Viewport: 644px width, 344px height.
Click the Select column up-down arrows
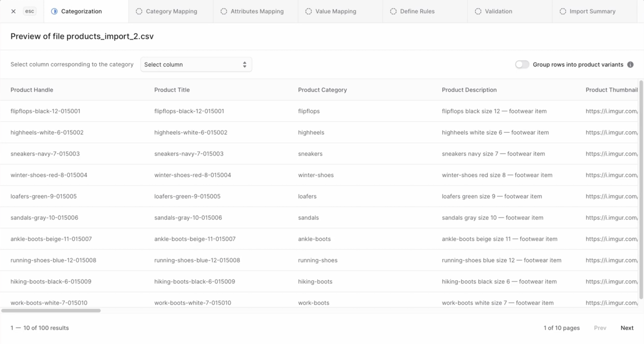pos(244,64)
